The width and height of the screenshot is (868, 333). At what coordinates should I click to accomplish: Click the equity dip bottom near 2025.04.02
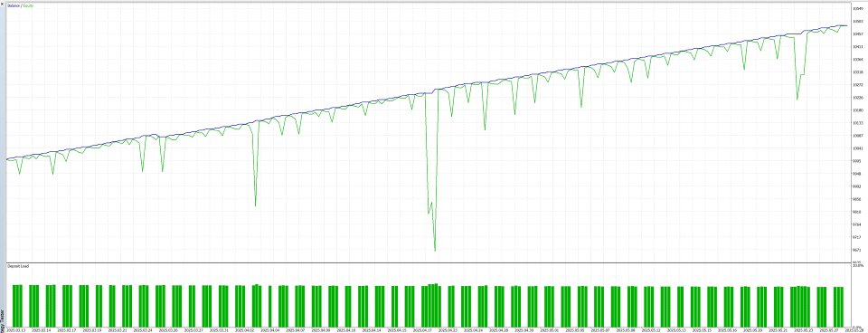tap(255, 206)
